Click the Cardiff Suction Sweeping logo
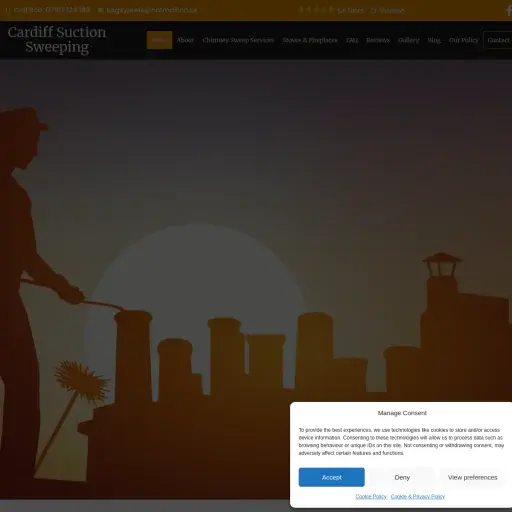The height and width of the screenshot is (512, 512). click(57, 40)
